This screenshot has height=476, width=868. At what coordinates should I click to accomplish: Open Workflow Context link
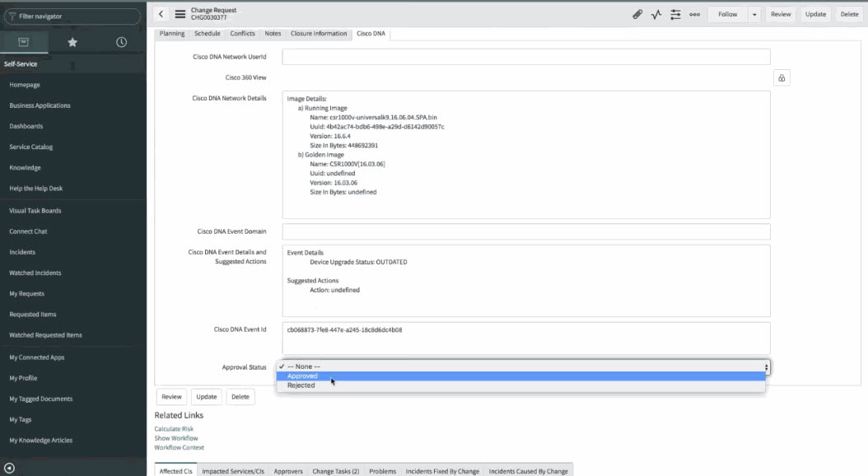click(180, 448)
